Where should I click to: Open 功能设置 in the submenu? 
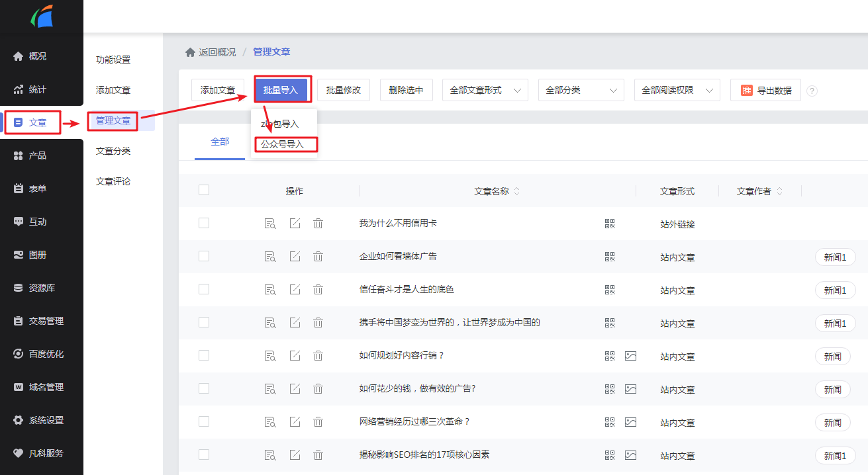coord(113,60)
